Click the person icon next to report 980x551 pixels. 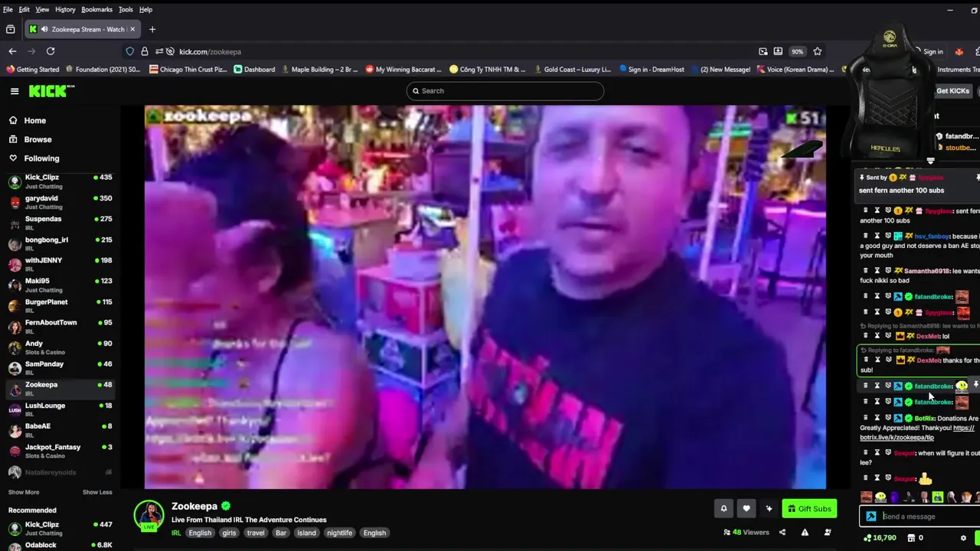pyautogui.click(x=828, y=533)
